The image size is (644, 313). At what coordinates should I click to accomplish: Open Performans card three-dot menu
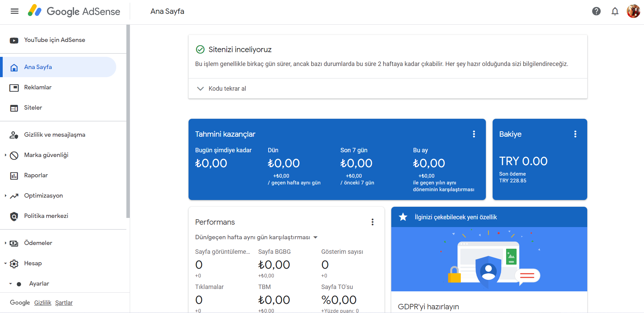(372, 222)
